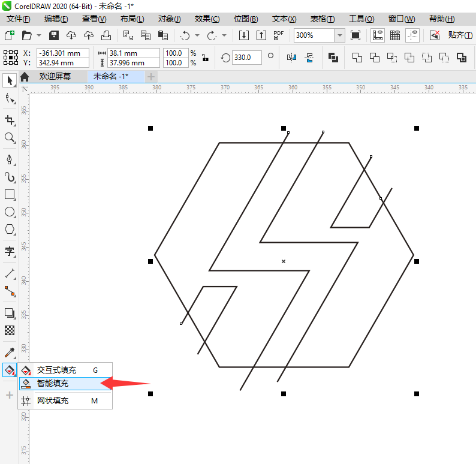
Task: Click Mirror horizontally icon
Action: pos(291,58)
